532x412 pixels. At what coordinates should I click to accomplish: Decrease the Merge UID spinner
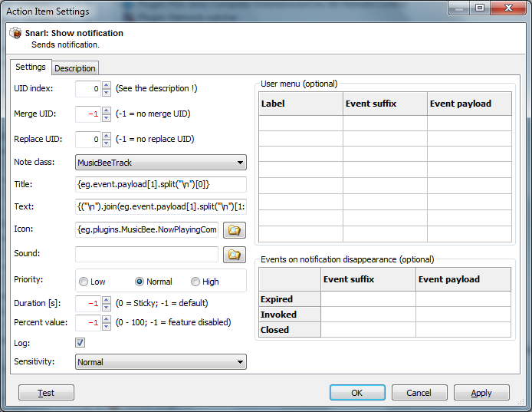click(x=107, y=117)
